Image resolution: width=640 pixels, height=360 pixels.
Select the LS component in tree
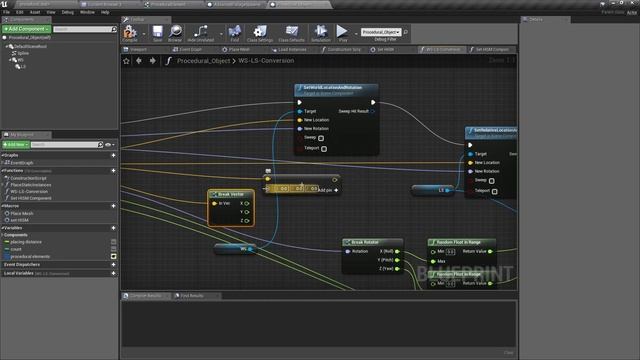coord(21,66)
